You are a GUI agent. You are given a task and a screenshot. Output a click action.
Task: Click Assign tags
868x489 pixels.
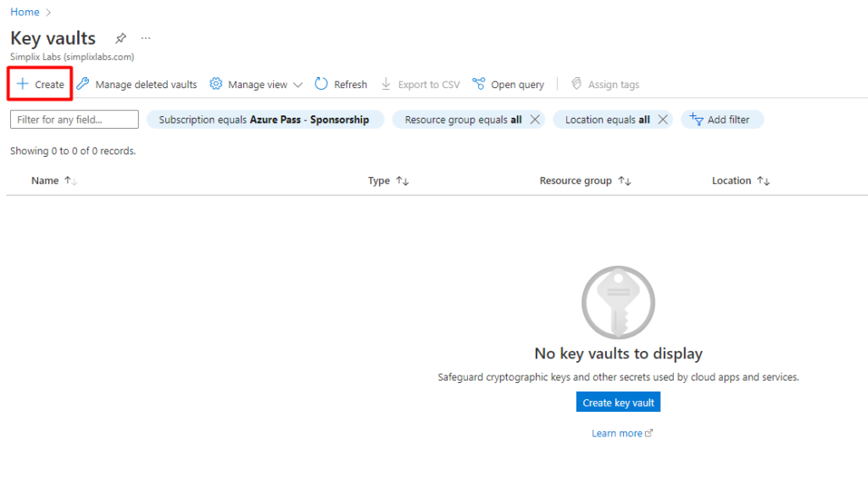click(605, 85)
